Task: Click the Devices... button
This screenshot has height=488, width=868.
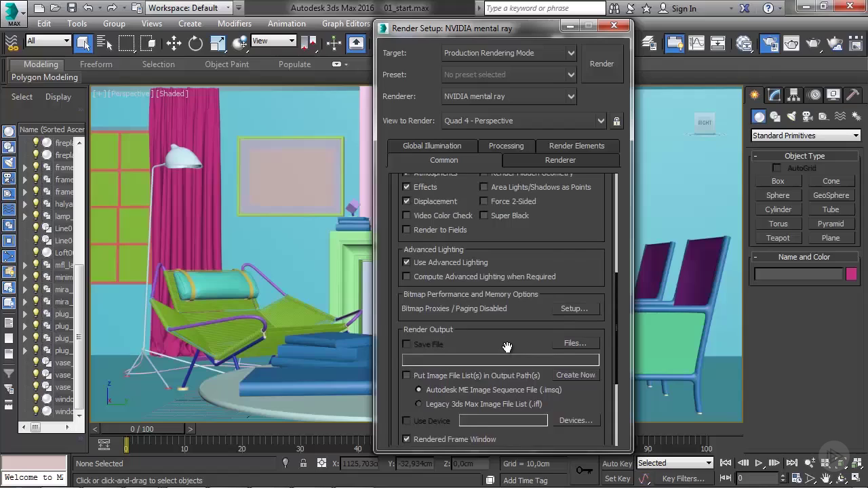Action: click(576, 420)
